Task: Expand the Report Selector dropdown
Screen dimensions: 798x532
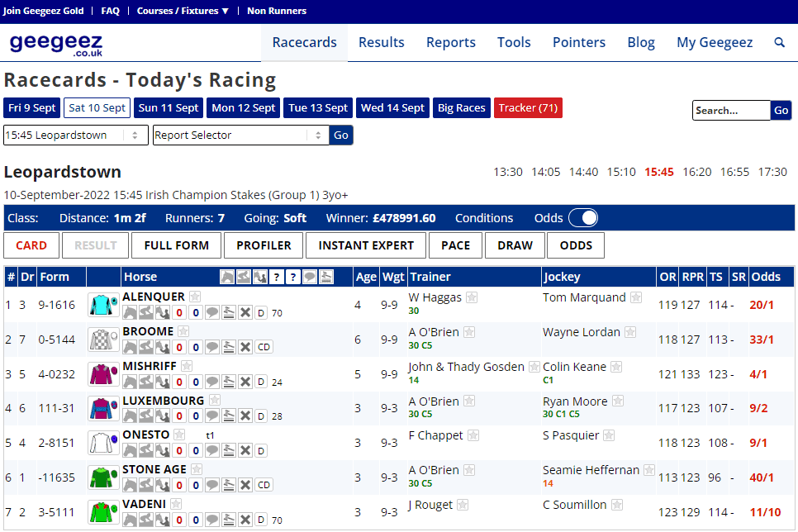Action: 240,135
